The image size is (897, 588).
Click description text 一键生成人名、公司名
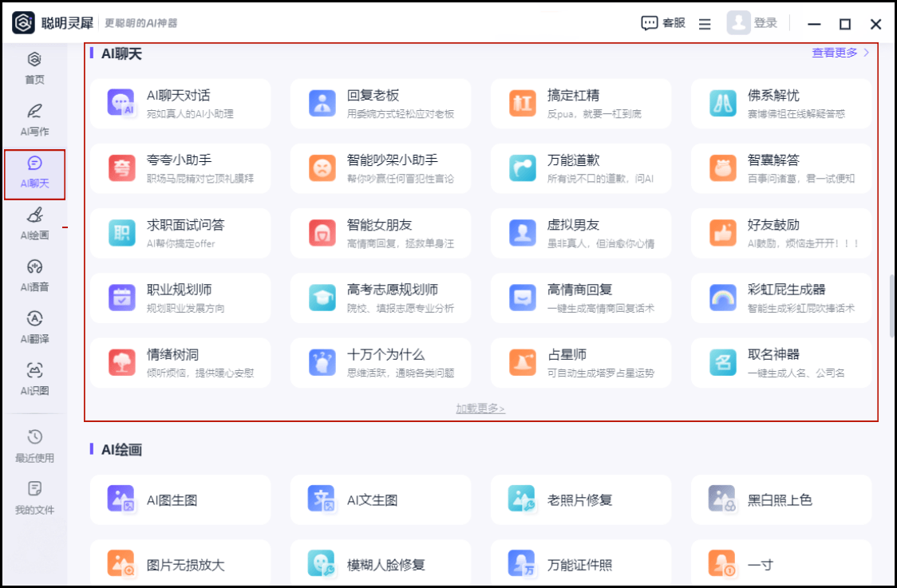point(796,373)
